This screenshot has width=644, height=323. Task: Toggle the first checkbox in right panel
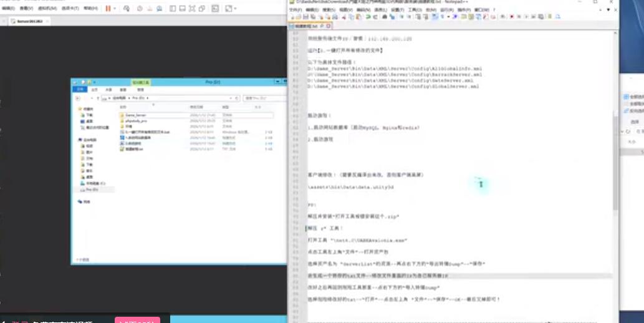tap(626, 97)
